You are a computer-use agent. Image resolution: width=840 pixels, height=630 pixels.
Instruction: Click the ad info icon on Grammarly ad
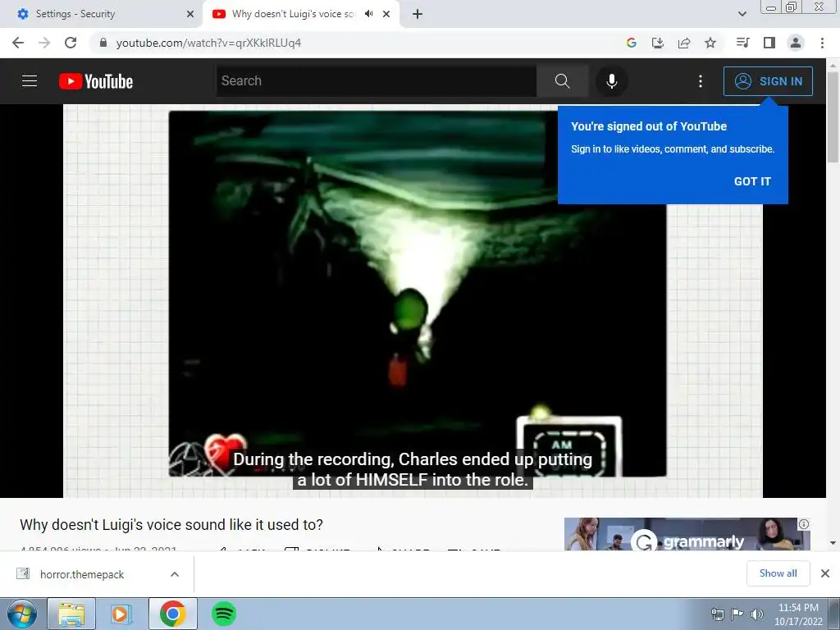click(804, 524)
